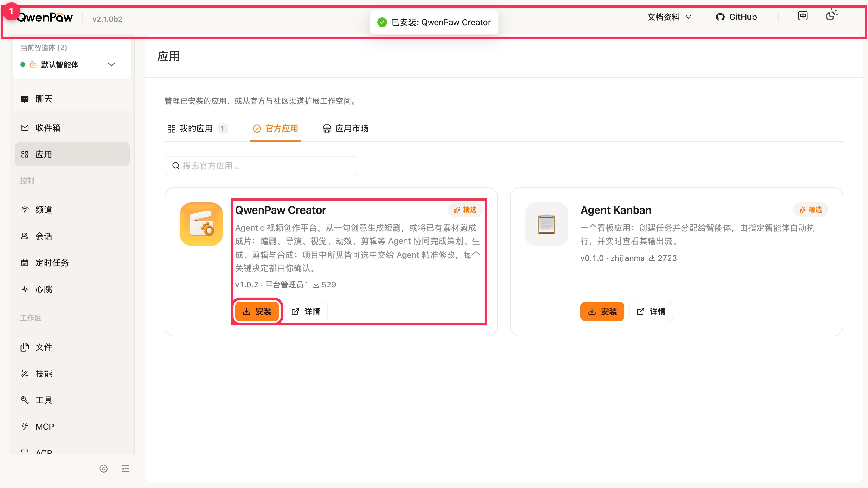Screen dimensions: 868x488
Task: Click the magnifier icon in search box
Action: point(175,166)
